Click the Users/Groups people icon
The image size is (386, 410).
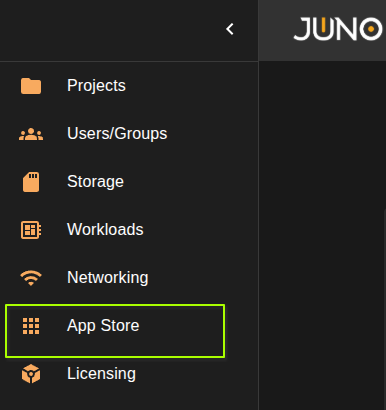[31, 134]
